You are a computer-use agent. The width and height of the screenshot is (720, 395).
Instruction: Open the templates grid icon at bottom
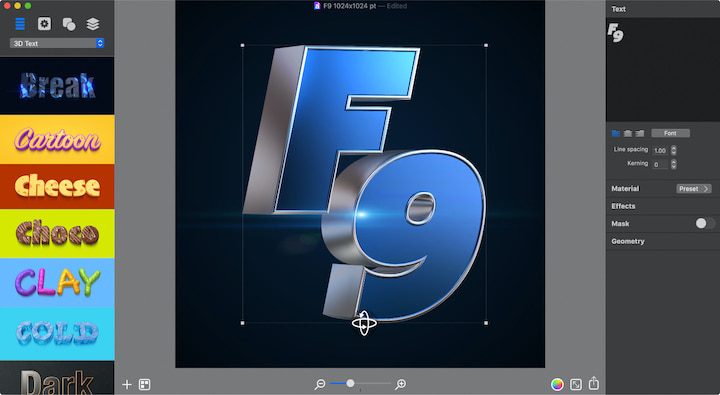pos(144,384)
